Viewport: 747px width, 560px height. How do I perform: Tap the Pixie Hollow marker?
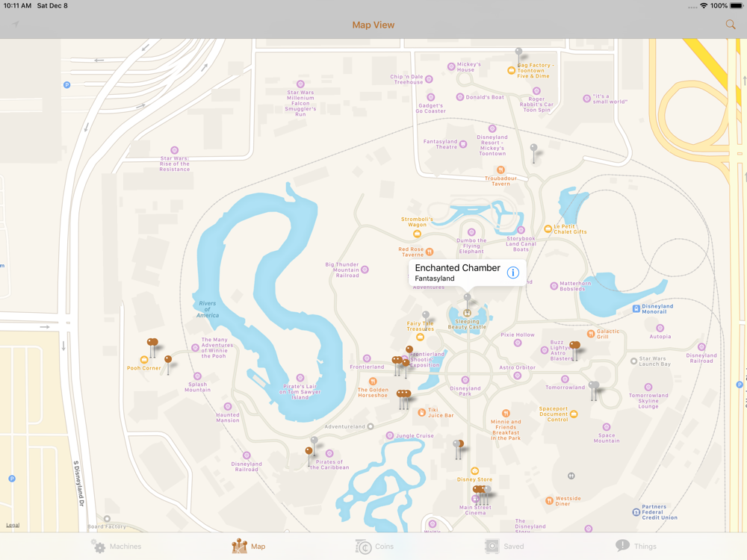pyautogui.click(x=518, y=343)
